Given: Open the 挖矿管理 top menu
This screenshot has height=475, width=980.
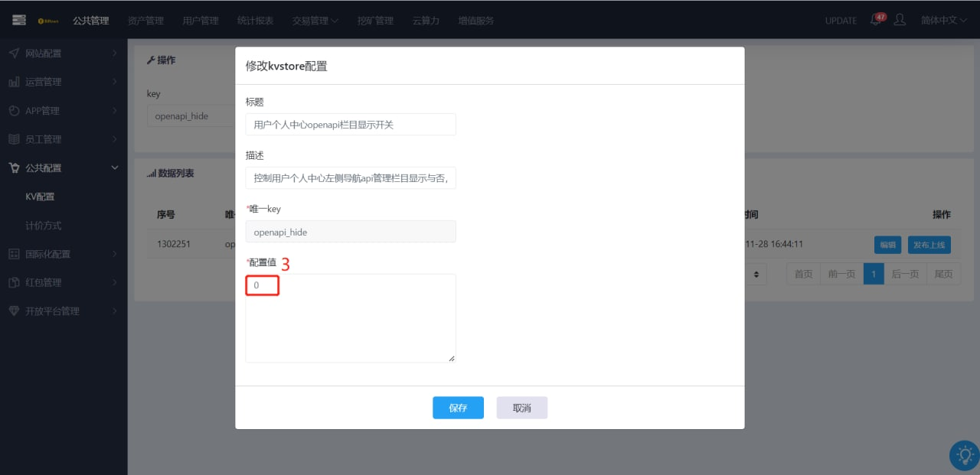Looking at the screenshot, I should click(375, 21).
